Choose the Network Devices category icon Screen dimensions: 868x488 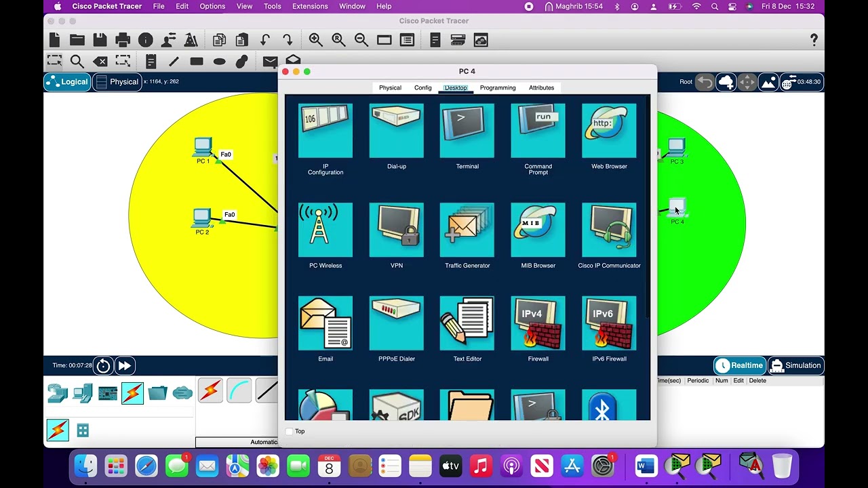coord(58,393)
